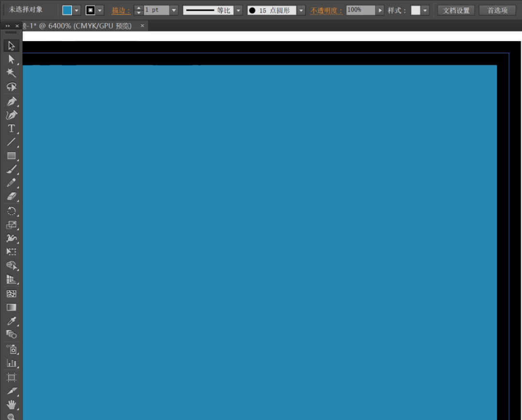Click the 样式 graphic style swatch

[x=416, y=10]
